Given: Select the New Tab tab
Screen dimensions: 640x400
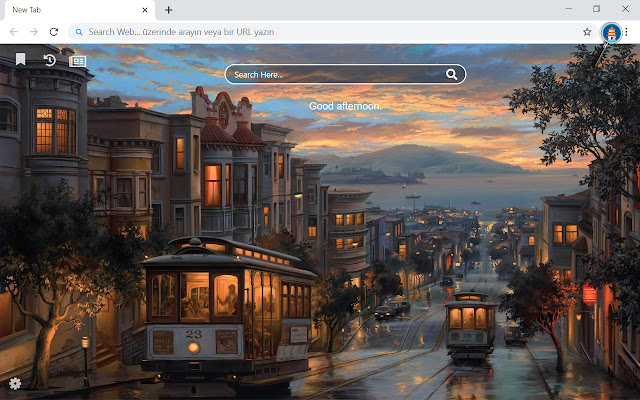Looking at the screenshot, I should pyautogui.click(x=80, y=10).
